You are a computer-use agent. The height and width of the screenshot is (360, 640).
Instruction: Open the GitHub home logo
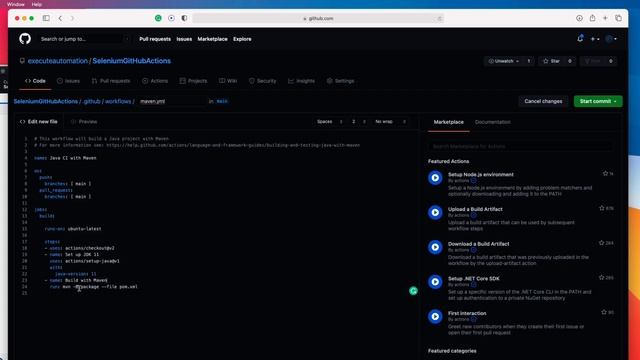[25, 39]
